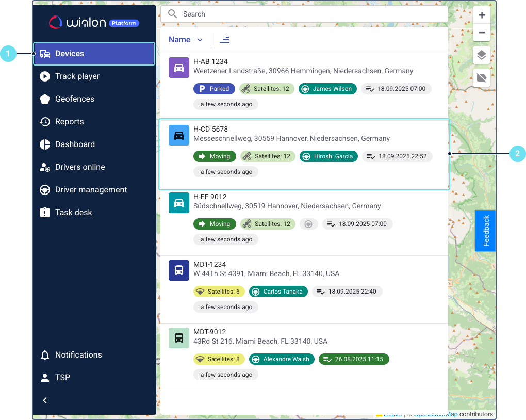
Task: Click H-CD 5678 last update time badge
Action: [x=226, y=172]
